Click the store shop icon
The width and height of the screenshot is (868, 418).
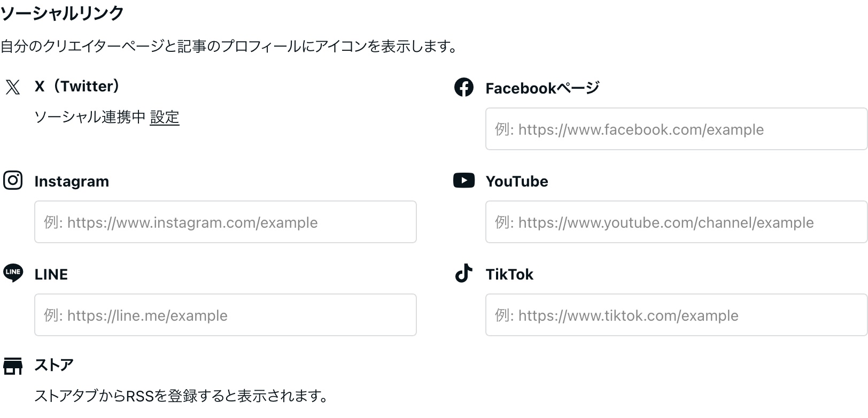[13, 366]
